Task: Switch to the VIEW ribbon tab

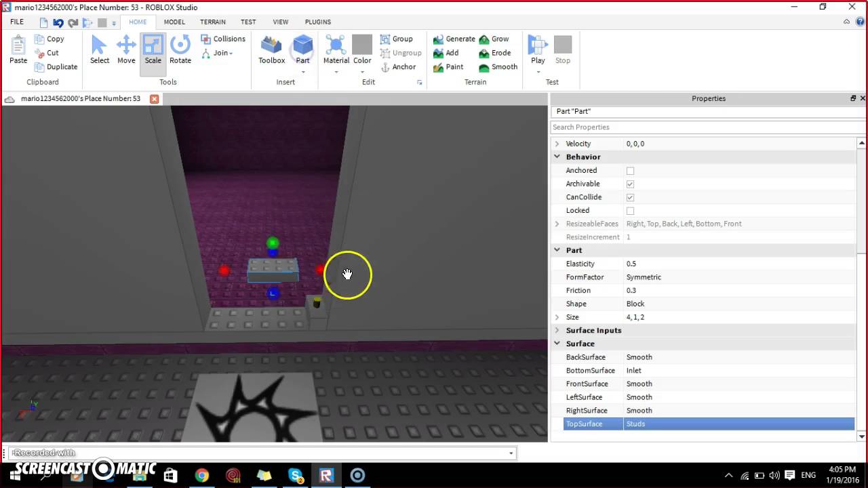Action: (280, 22)
